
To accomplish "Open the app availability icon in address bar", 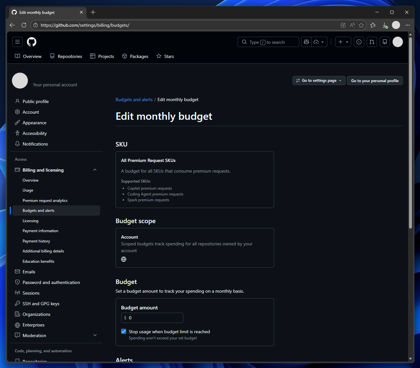I will tap(343, 25).
